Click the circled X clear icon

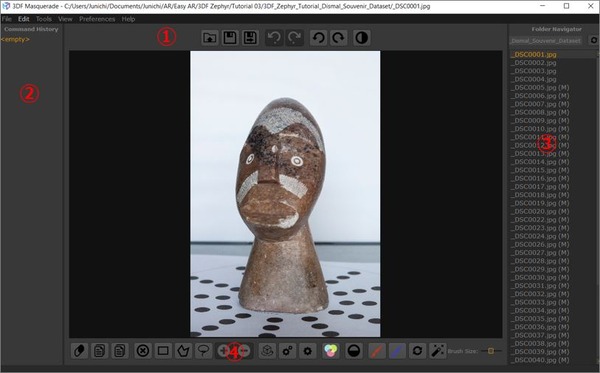coord(143,350)
